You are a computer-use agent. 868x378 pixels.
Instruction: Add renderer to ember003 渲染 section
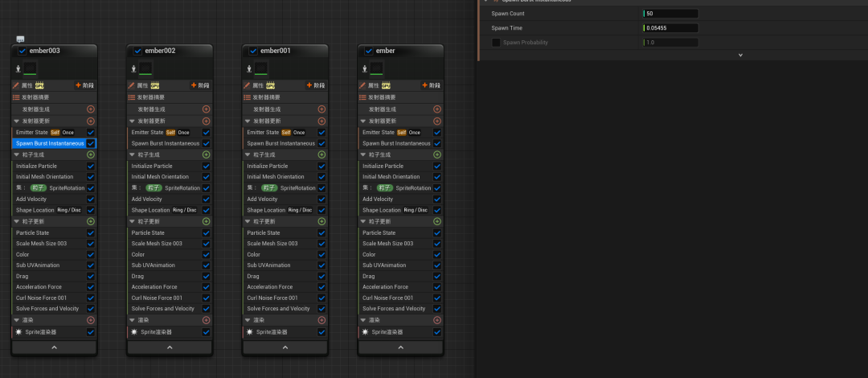[x=91, y=320]
